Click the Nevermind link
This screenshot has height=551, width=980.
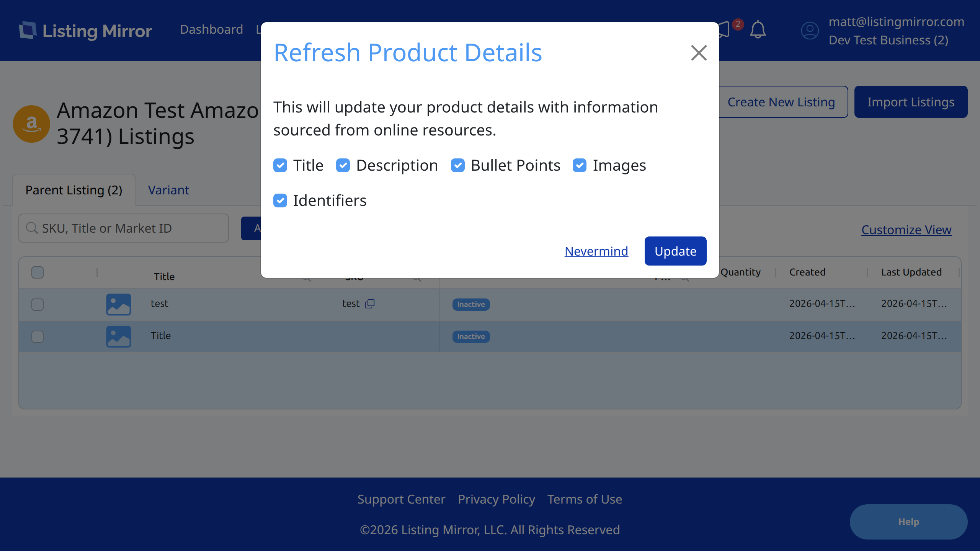[596, 251]
